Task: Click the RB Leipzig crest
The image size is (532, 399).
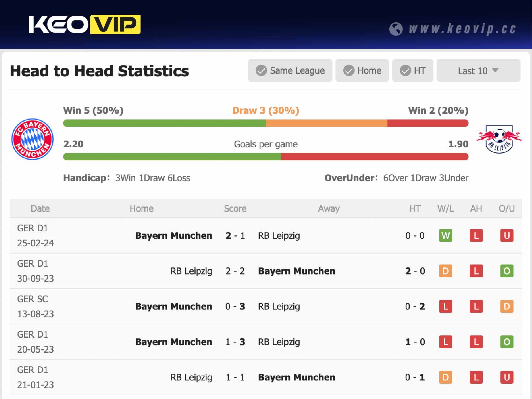Action: pos(499,139)
